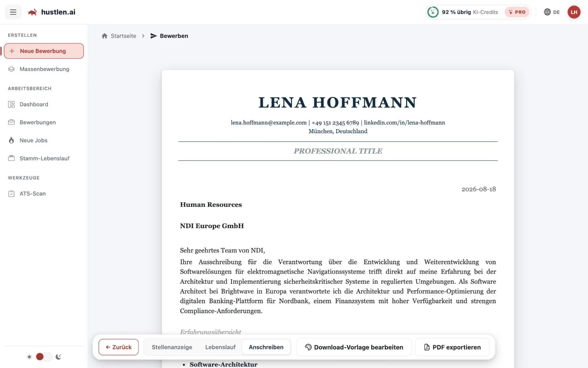Select the Anschreiben tab
This screenshot has height=368, width=588.
tap(266, 347)
